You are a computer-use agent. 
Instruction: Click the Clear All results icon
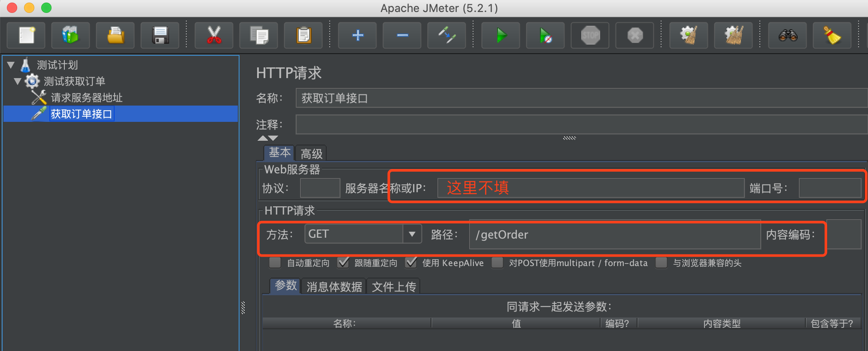734,35
